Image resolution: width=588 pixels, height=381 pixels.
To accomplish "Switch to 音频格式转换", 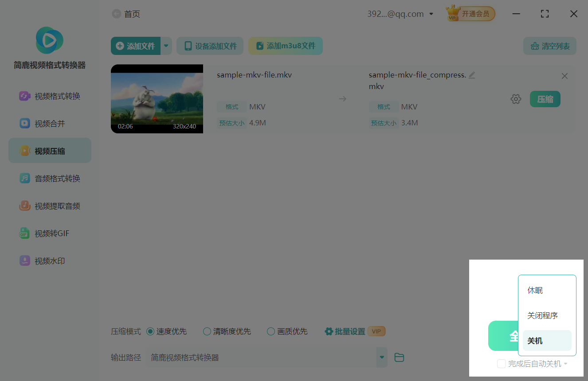I will (50, 178).
